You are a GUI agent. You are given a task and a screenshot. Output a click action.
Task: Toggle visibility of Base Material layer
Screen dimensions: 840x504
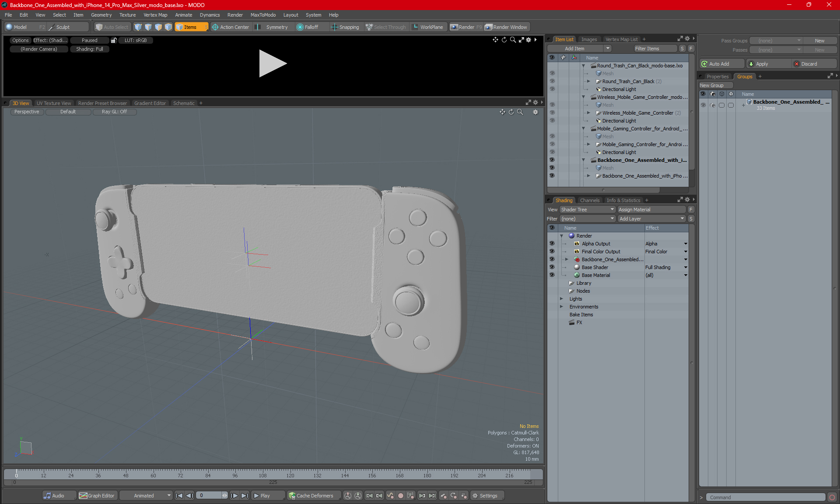552,275
